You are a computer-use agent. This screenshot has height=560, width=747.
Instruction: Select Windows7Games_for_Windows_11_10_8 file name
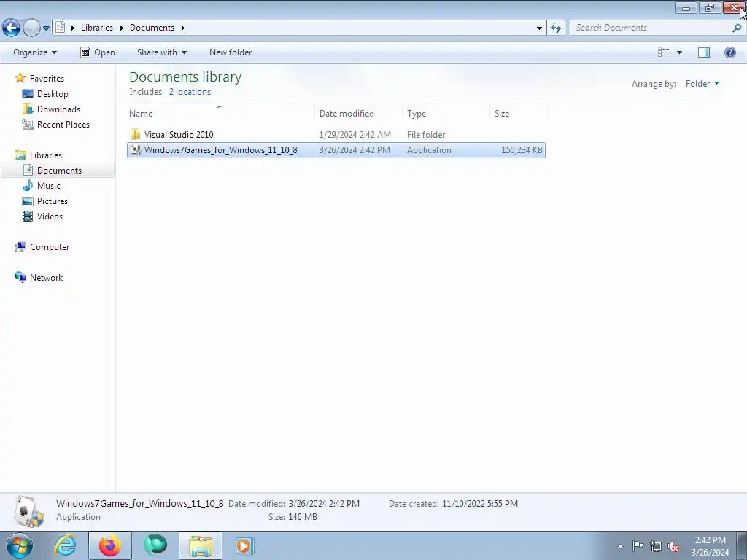pos(220,150)
